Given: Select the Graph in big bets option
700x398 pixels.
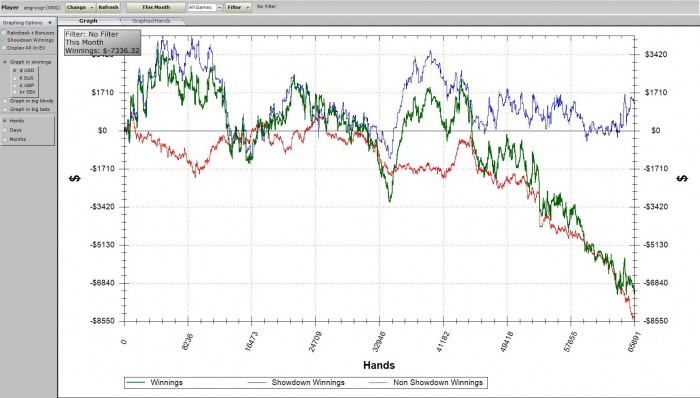Looking at the screenshot, I should tap(5, 109).
